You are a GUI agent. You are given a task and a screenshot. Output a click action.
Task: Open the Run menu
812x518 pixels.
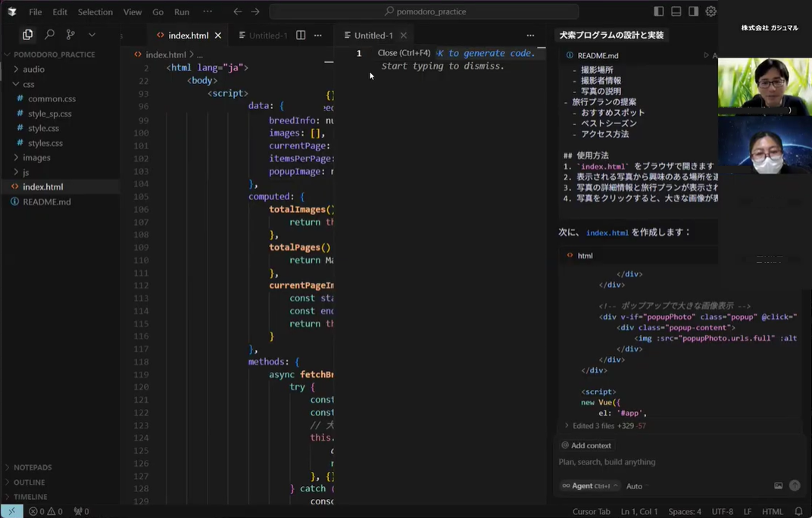(182, 11)
